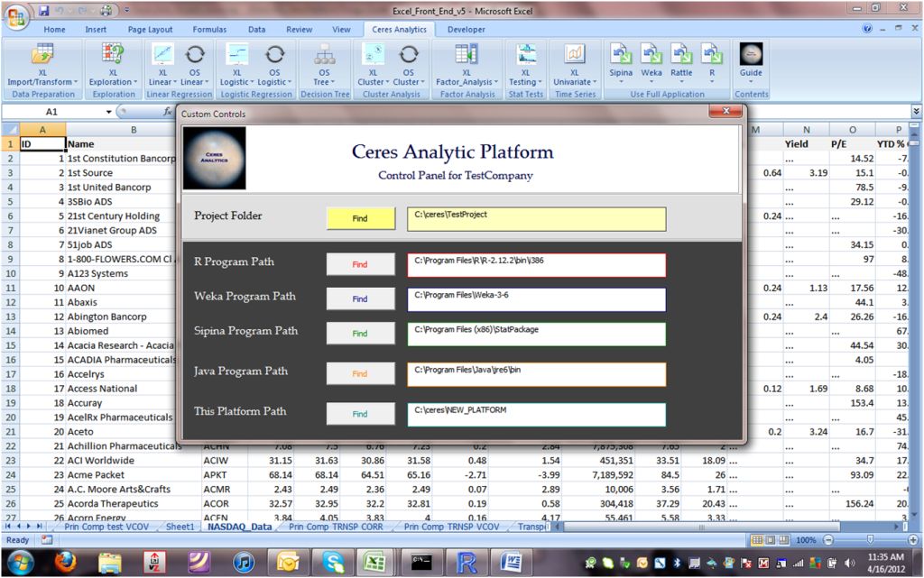Click the Ceres Analytics logo in dialog
The width and height of the screenshot is (924, 578).
coord(214,159)
